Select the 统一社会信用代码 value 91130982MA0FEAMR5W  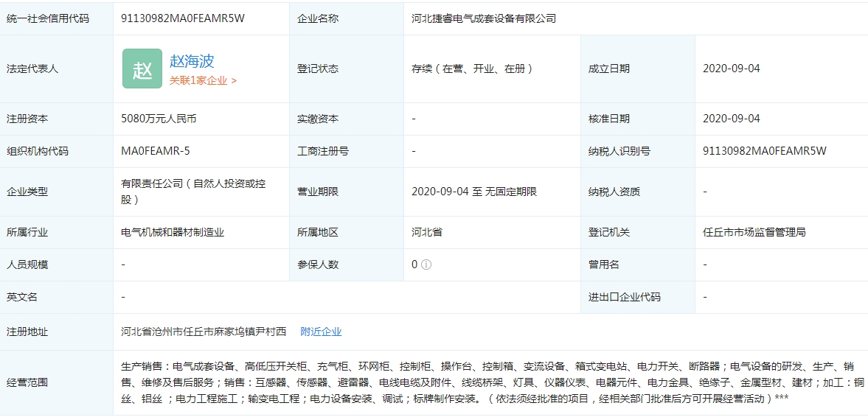click(182, 18)
